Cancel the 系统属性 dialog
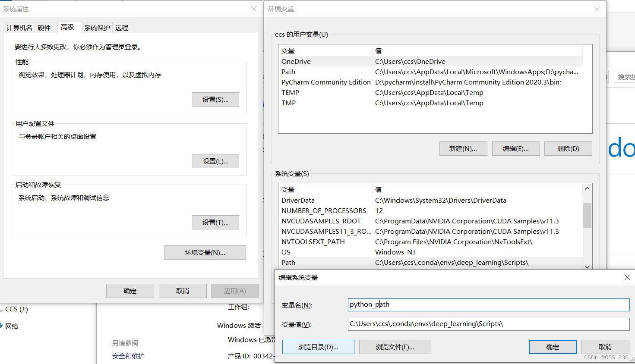 pyautogui.click(x=183, y=291)
